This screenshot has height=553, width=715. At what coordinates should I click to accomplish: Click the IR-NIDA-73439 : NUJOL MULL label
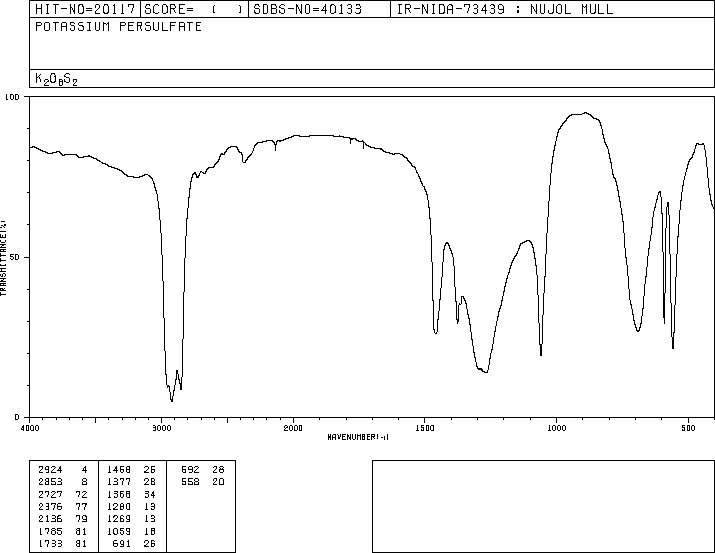click(505, 9)
